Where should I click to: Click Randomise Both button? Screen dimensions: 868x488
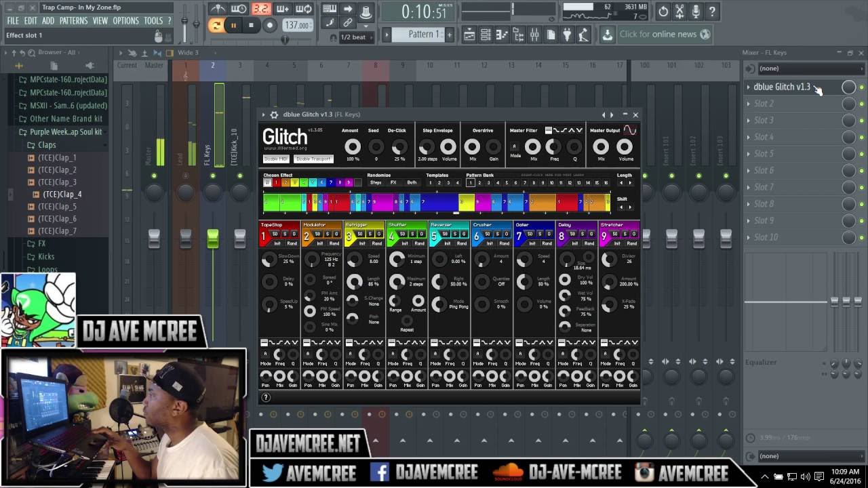pos(412,182)
